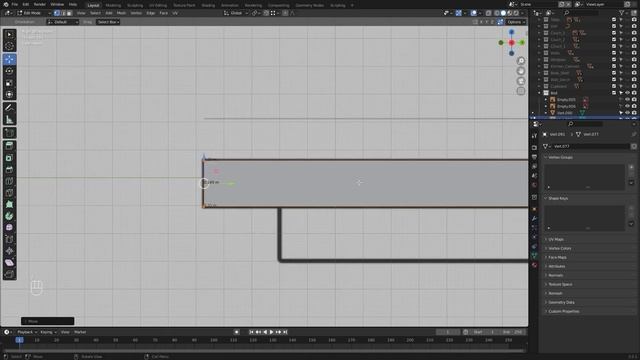Open the Drag Select Box dropdown

[108, 22]
